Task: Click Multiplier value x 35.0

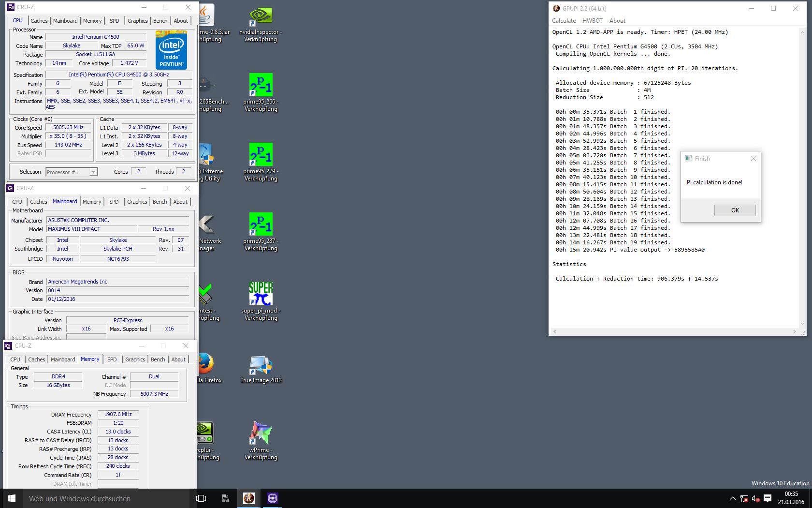Action: point(68,136)
